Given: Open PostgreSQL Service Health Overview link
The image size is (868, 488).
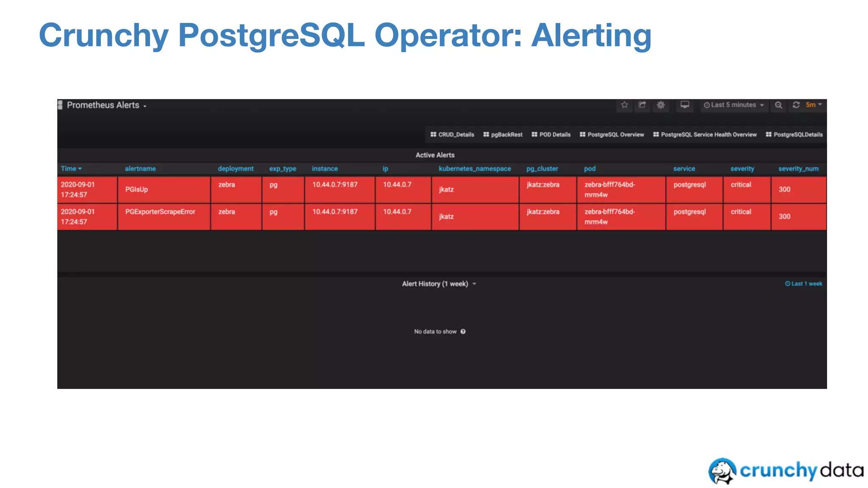Looking at the screenshot, I should (x=705, y=135).
